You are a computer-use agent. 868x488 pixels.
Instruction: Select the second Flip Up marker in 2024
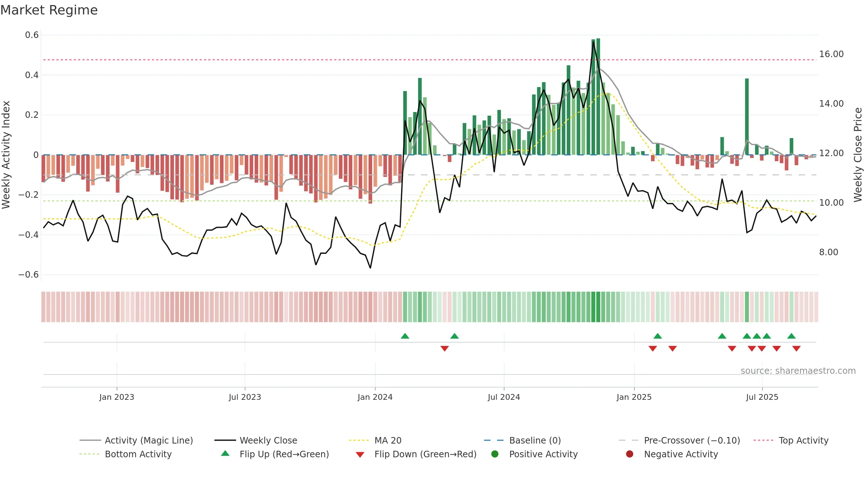[455, 336]
